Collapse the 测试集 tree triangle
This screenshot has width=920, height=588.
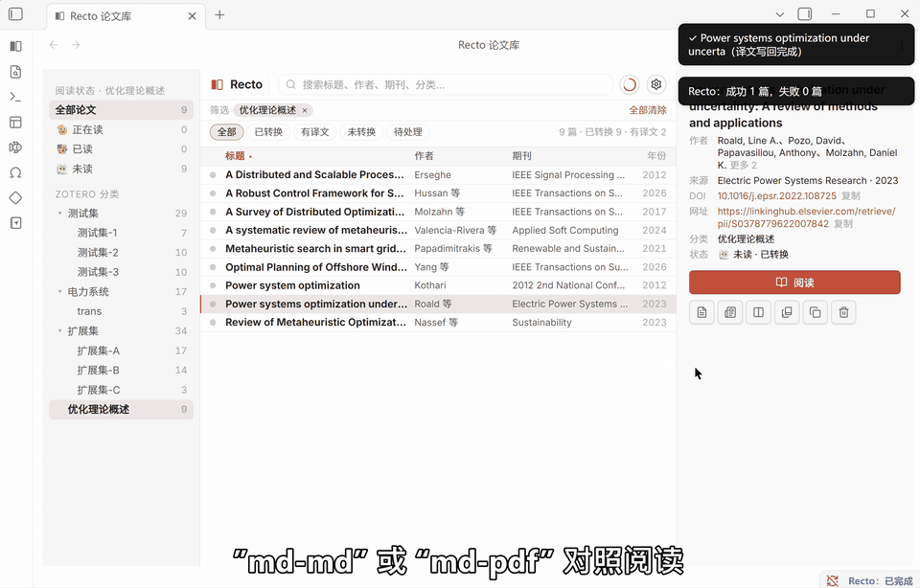[59, 214]
